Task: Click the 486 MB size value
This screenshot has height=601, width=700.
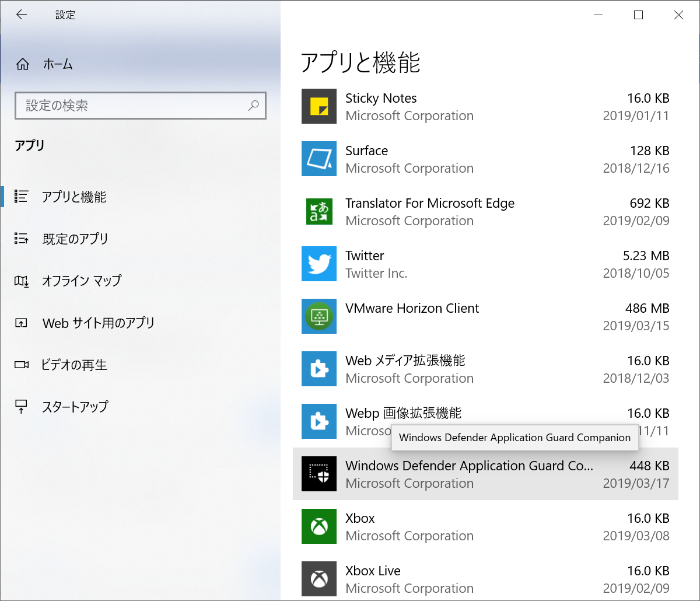Action: click(x=647, y=308)
